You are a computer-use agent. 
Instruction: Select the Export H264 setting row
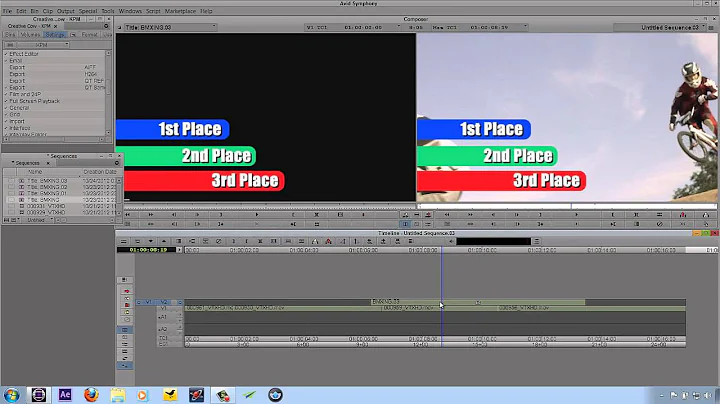(x=54, y=74)
